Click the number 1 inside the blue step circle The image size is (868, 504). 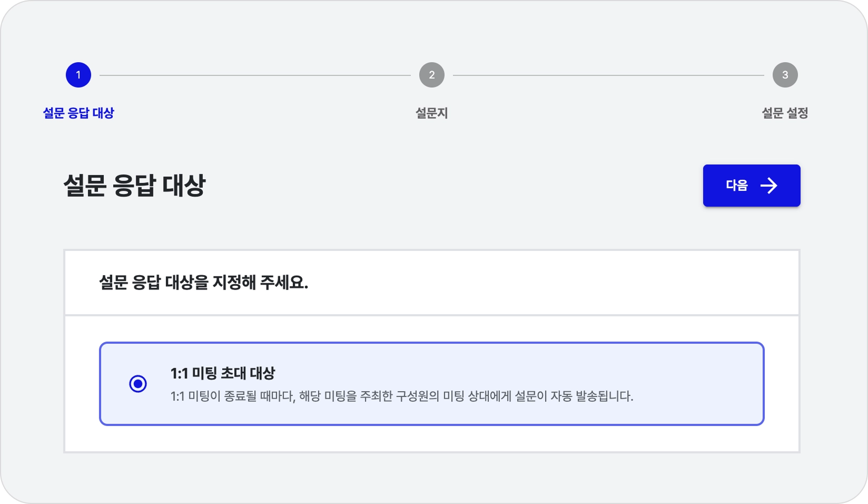(x=78, y=75)
